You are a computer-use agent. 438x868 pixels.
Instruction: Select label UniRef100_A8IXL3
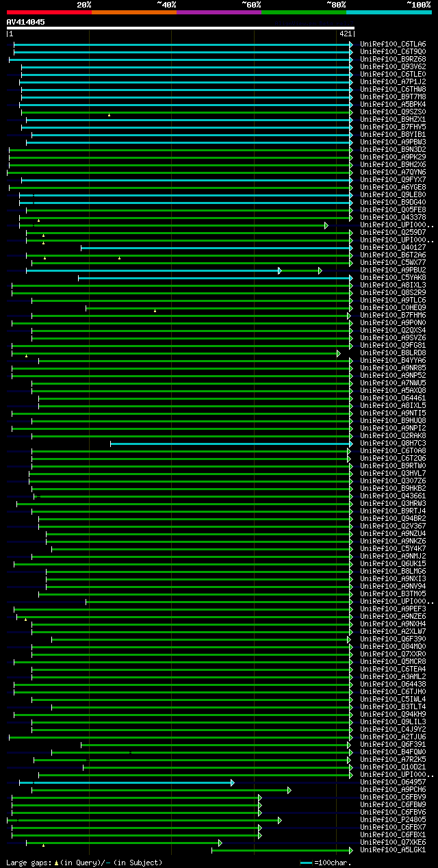click(x=393, y=285)
